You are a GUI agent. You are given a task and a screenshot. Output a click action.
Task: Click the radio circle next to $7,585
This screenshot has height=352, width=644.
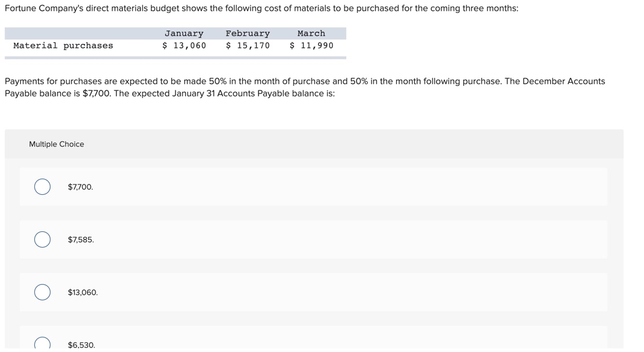point(41,239)
